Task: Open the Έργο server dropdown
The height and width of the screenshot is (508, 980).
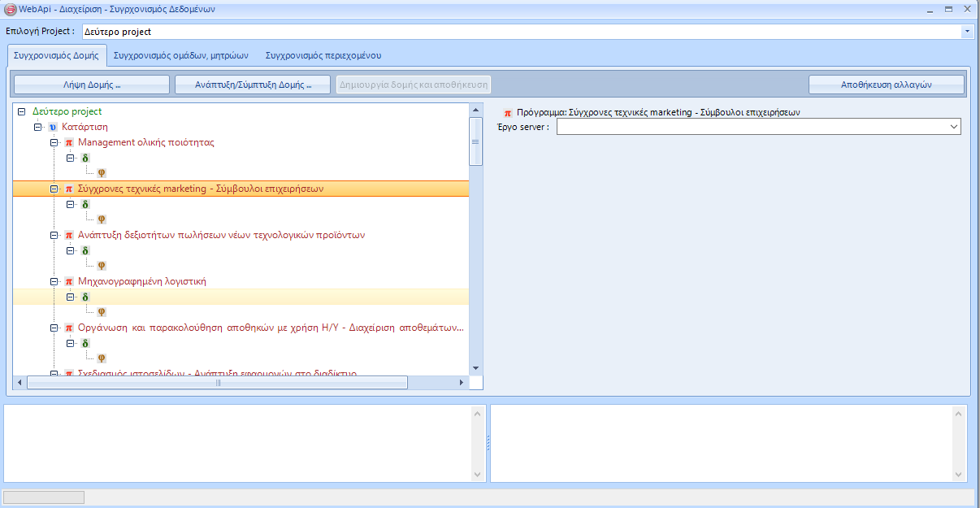Action: (953, 128)
